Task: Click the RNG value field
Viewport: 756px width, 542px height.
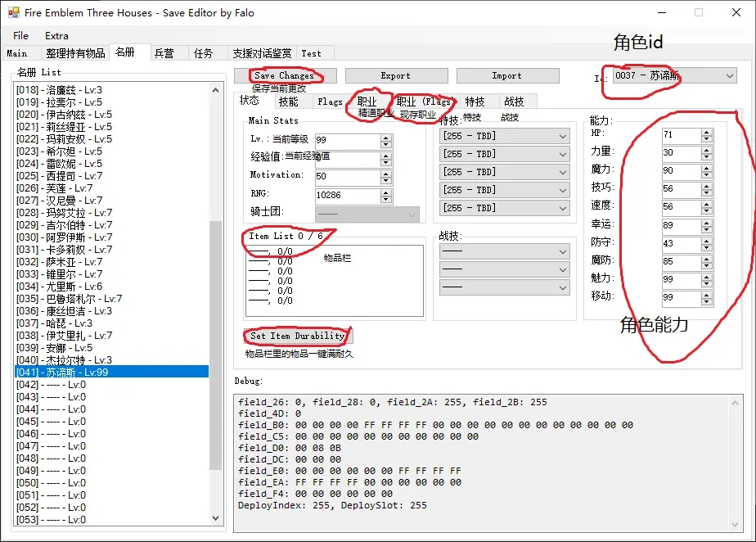Action: [347, 196]
